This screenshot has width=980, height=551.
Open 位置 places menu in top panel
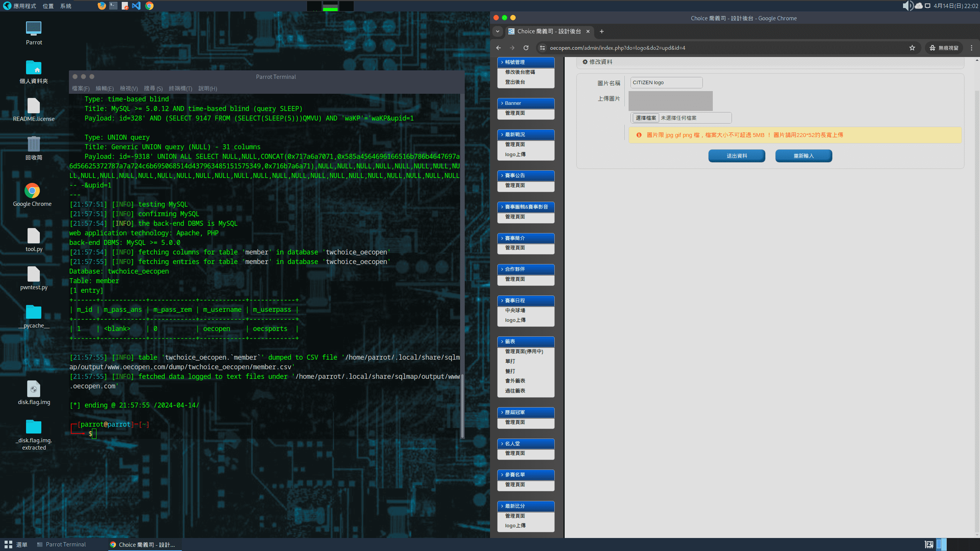48,6
